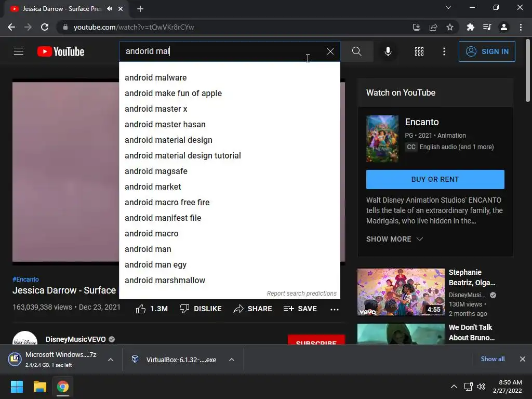Click the DISLIKE button
The height and width of the screenshot is (399, 532).
coord(201,309)
